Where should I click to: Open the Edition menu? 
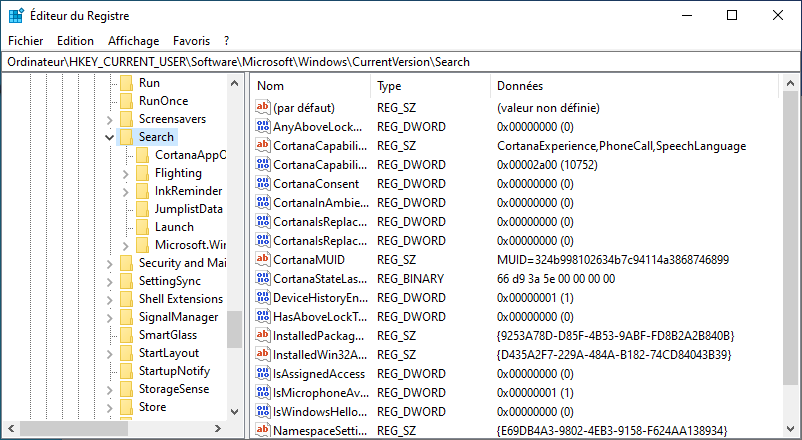coord(75,41)
